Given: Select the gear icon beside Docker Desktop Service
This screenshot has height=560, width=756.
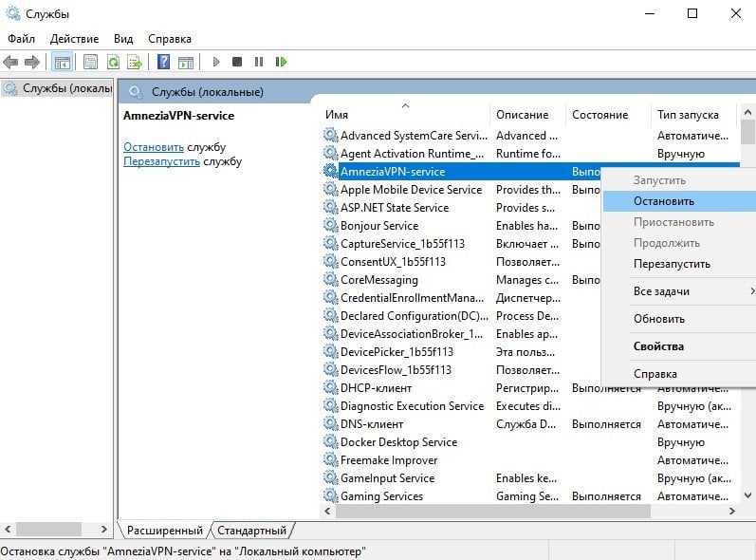Looking at the screenshot, I should tap(330, 441).
